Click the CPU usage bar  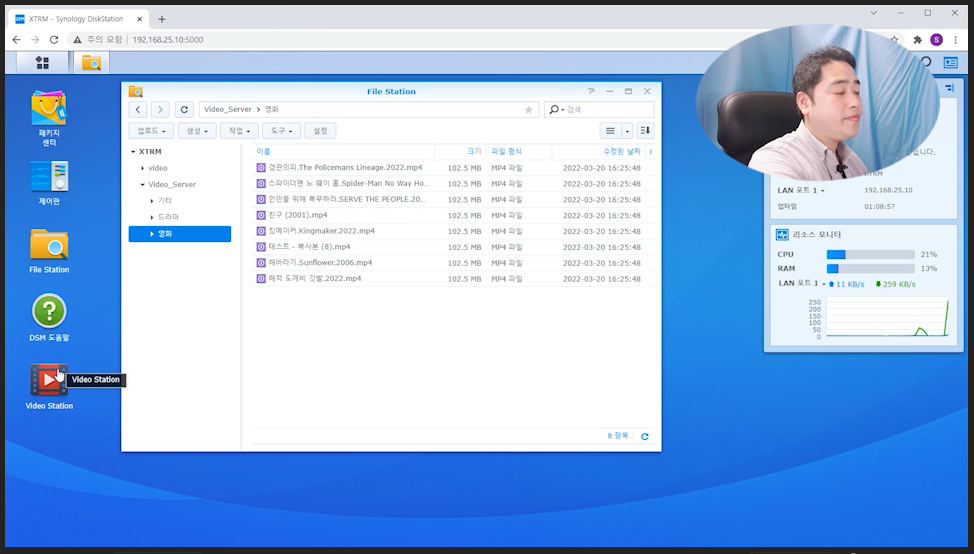(x=870, y=255)
